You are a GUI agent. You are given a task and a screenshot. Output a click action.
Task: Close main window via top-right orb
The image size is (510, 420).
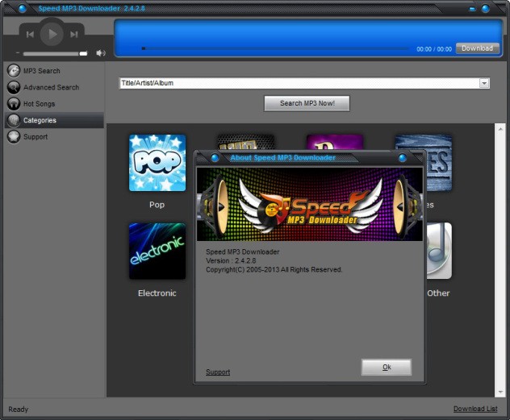(485, 9)
